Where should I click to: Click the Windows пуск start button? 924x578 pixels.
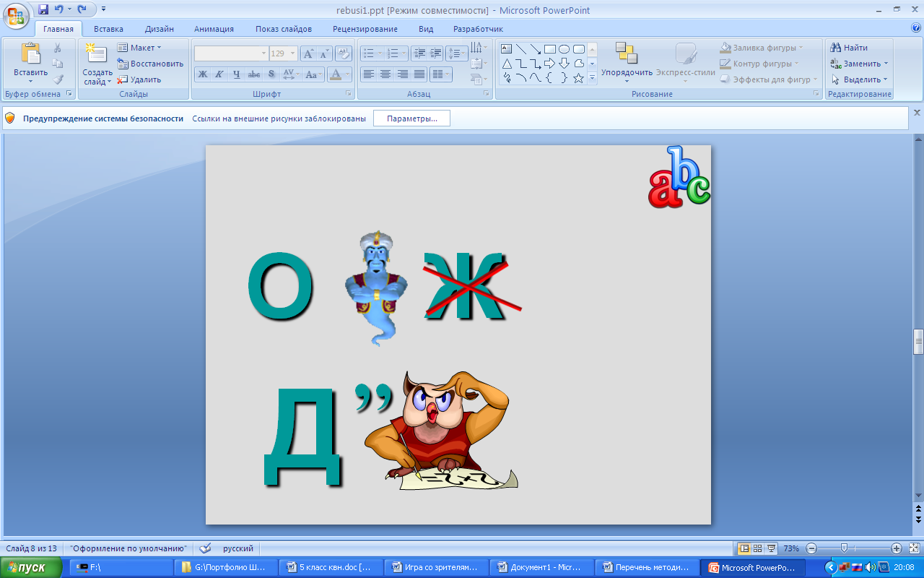pyautogui.click(x=30, y=567)
